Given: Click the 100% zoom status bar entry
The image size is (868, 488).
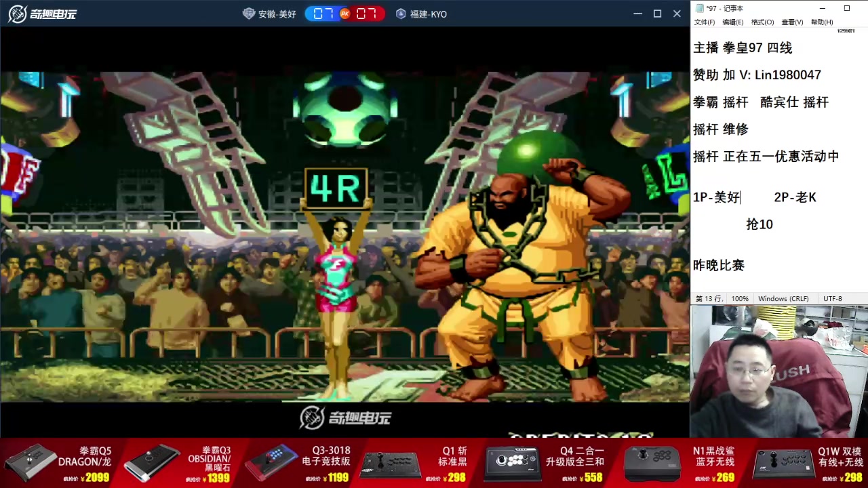Looking at the screenshot, I should click(740, 299).
